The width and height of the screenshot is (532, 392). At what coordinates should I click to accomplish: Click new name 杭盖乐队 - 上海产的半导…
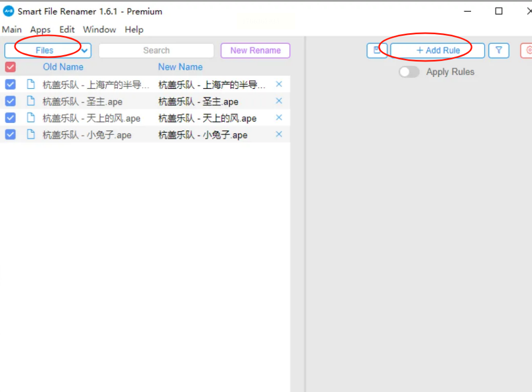pos(212,84)
